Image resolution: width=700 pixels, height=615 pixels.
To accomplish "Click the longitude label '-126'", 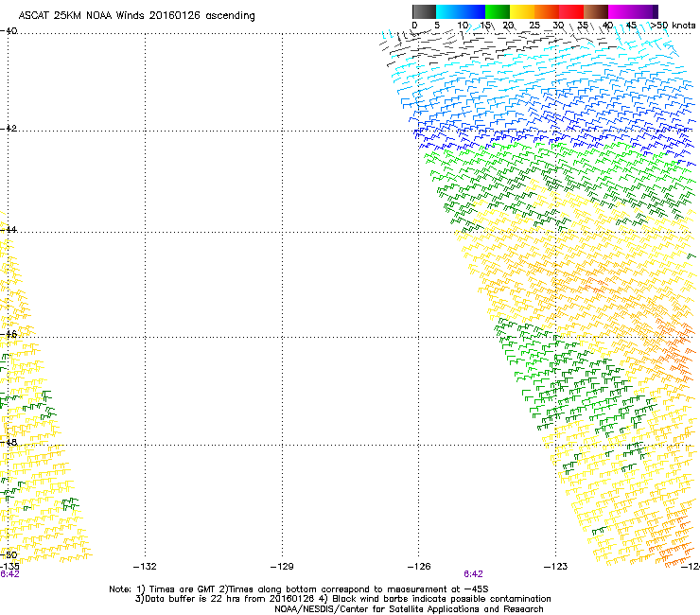I will [419, 567].
